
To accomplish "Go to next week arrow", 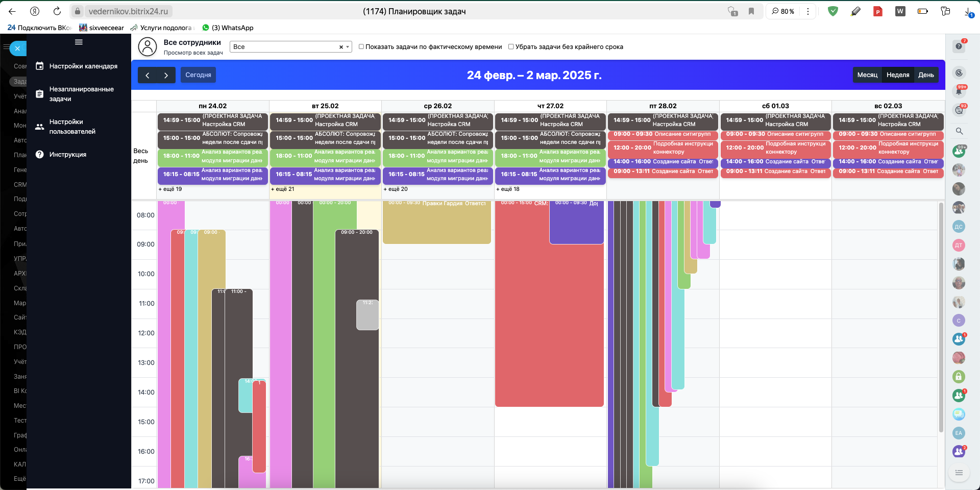I will (166, 75).
